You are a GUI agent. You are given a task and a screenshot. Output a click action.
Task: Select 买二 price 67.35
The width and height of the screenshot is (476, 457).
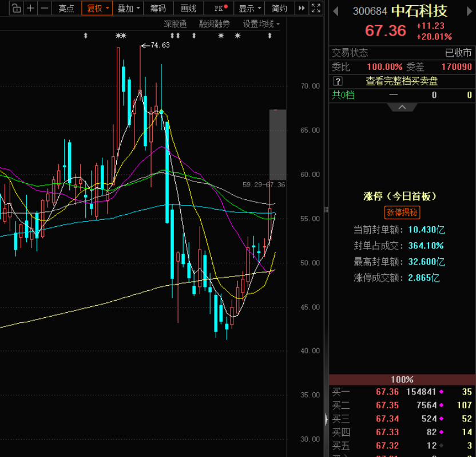pos(387,405)
